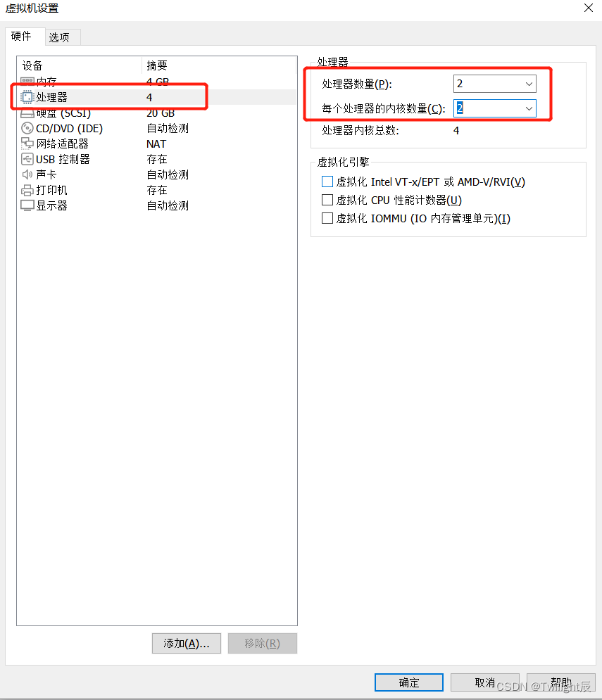Select the 内存 memory device icon

[x=27, y=81]
